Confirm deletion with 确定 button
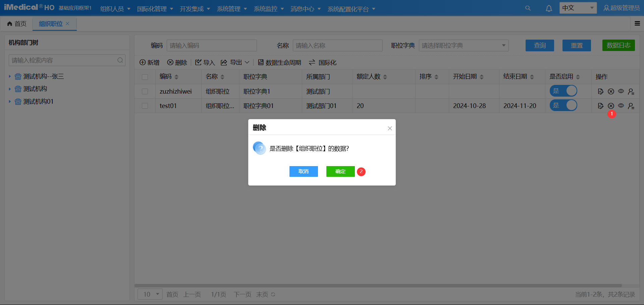This screenshot has width=644, height=305. pyautogui.click(x=340, y=171)
